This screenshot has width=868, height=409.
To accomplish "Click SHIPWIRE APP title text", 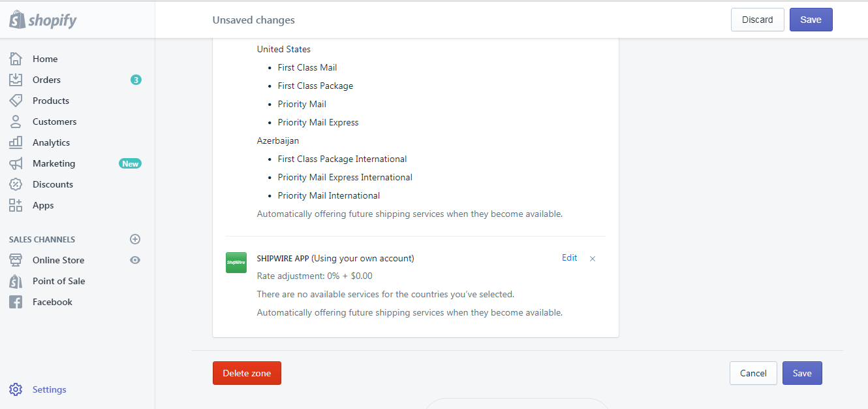I will coord(283,258).
